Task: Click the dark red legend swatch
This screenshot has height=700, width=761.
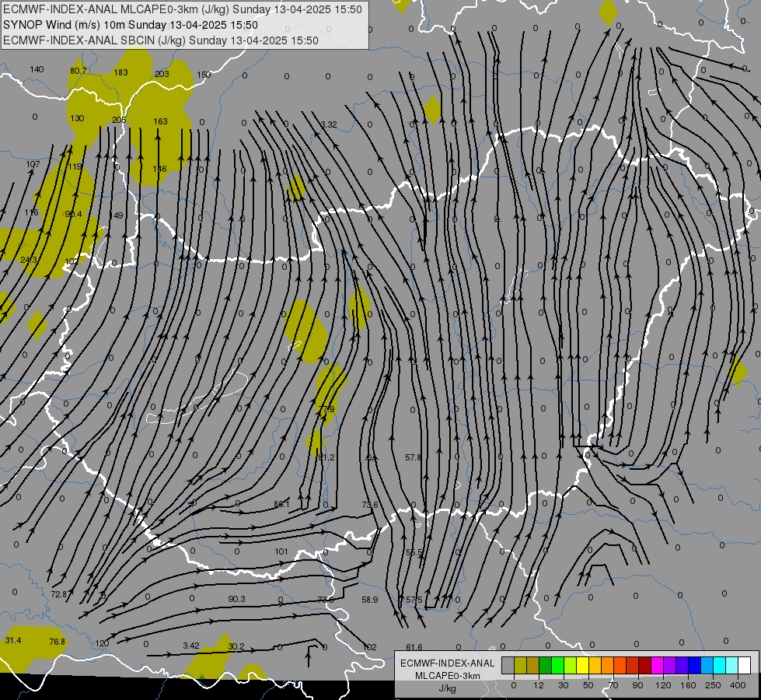Action: (645, 665)
